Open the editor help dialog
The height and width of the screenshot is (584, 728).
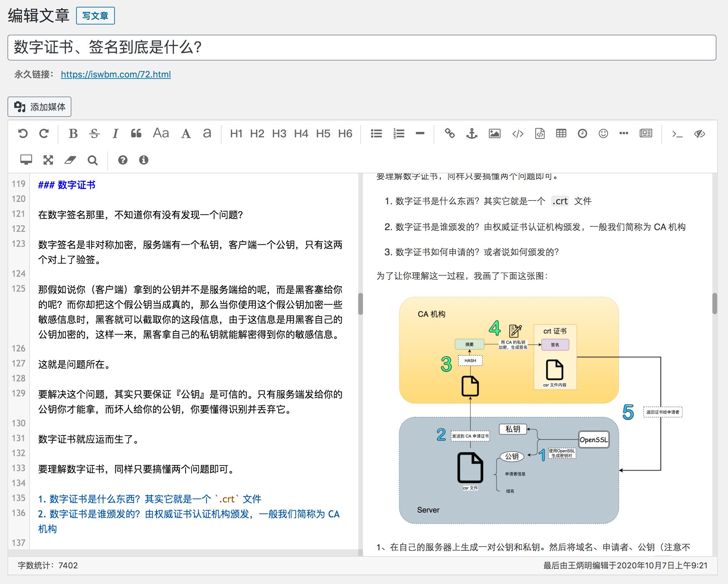click(x=123, y=160)
